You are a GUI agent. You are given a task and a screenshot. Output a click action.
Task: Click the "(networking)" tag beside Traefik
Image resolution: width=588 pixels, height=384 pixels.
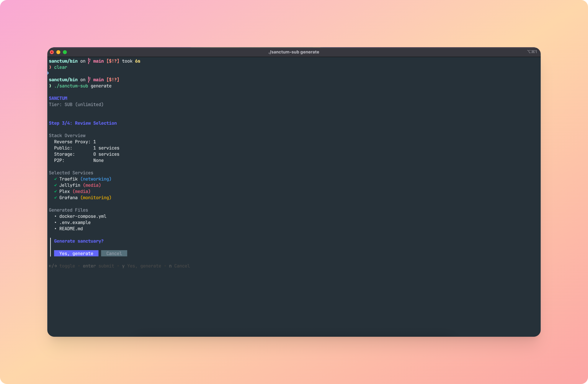[96, 179]
